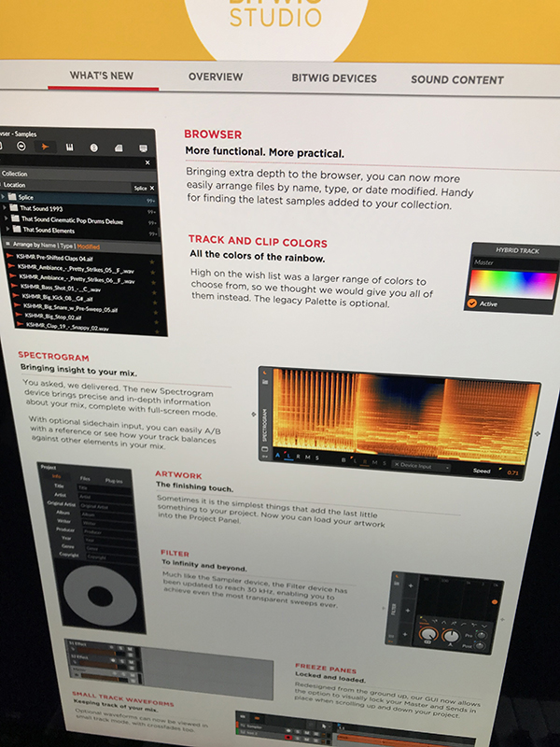Clear the browser search field with X
560x747 pixels.
147,162
